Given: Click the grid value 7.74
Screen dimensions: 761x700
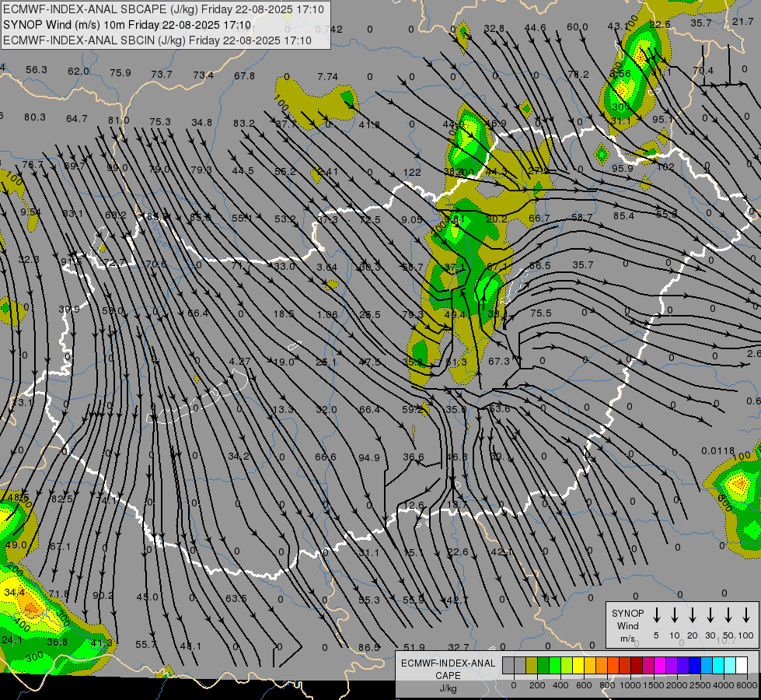Looking at the screenshot, I should point(327,77).
